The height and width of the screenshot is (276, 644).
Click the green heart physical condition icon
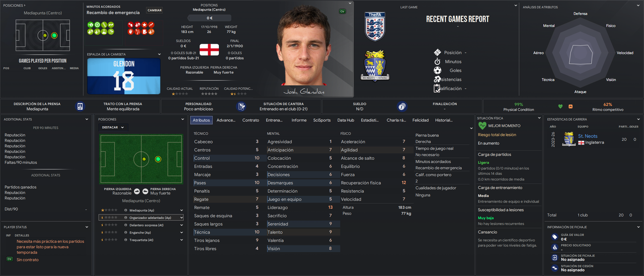click(560, 106)
